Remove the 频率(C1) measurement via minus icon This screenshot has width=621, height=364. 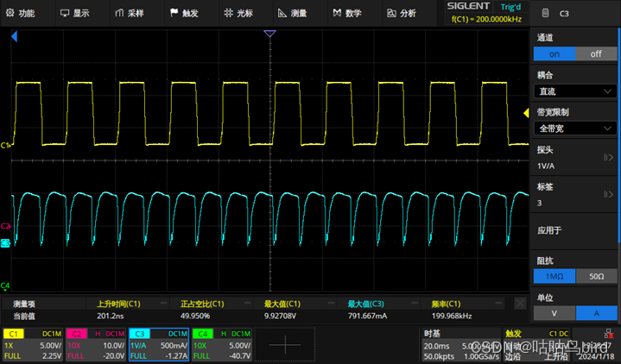[x=498, y=304]
